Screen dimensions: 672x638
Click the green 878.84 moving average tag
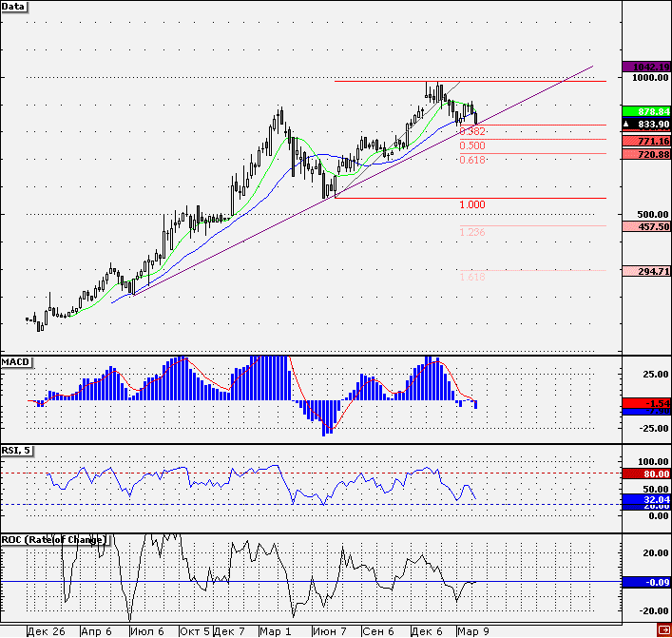pyautogui.click(x=646, y=111)
